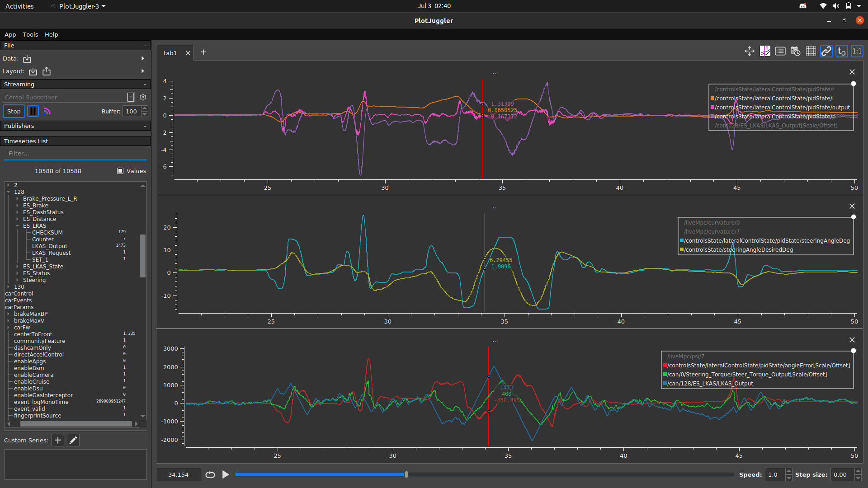Click the Layout save (export) icon
This screenshot has width=868, height=488.
coord(47,71)
